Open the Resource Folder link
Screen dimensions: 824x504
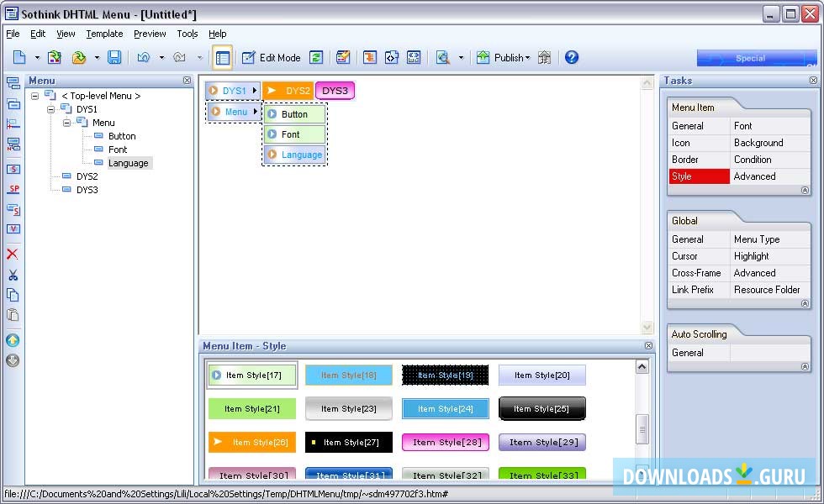[767, 290]
